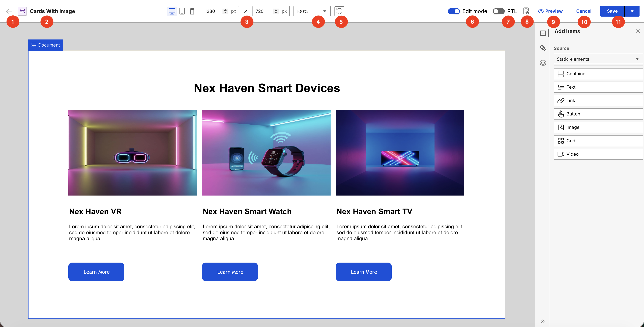Select the desktop viewport icon

click(172, 11)
